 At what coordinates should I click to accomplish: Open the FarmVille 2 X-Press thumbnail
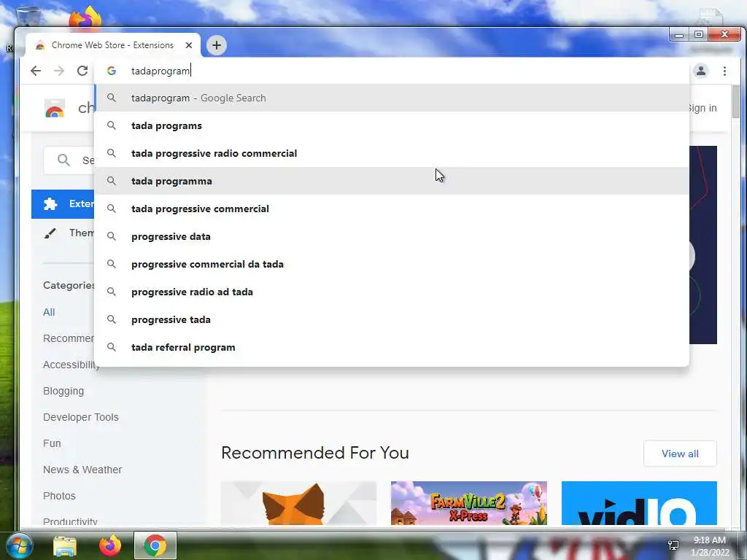point(469,503)
